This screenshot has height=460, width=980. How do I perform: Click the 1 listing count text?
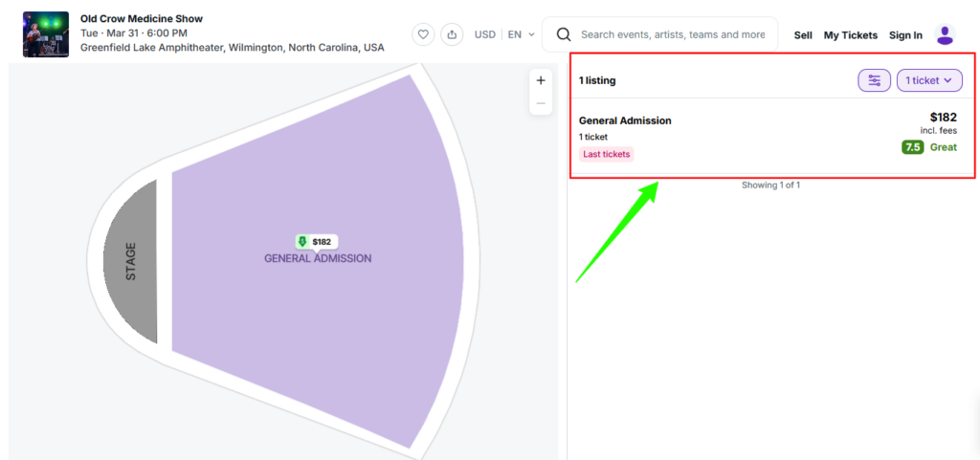click(597, 80)
